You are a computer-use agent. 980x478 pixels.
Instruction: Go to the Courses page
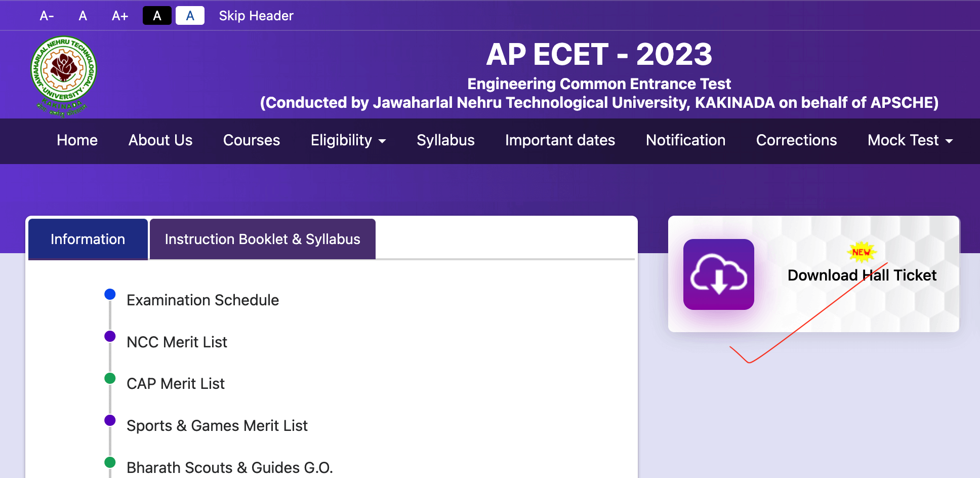[x=252, y=140]
